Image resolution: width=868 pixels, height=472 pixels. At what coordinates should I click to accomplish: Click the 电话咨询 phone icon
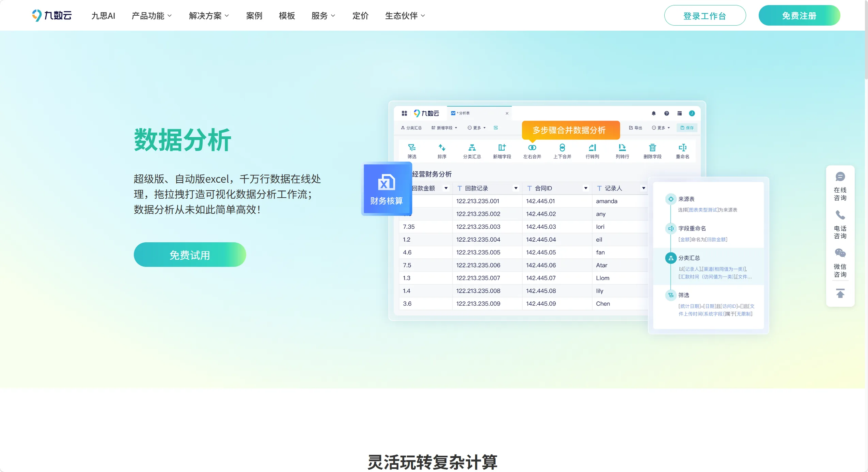point(840,215)
